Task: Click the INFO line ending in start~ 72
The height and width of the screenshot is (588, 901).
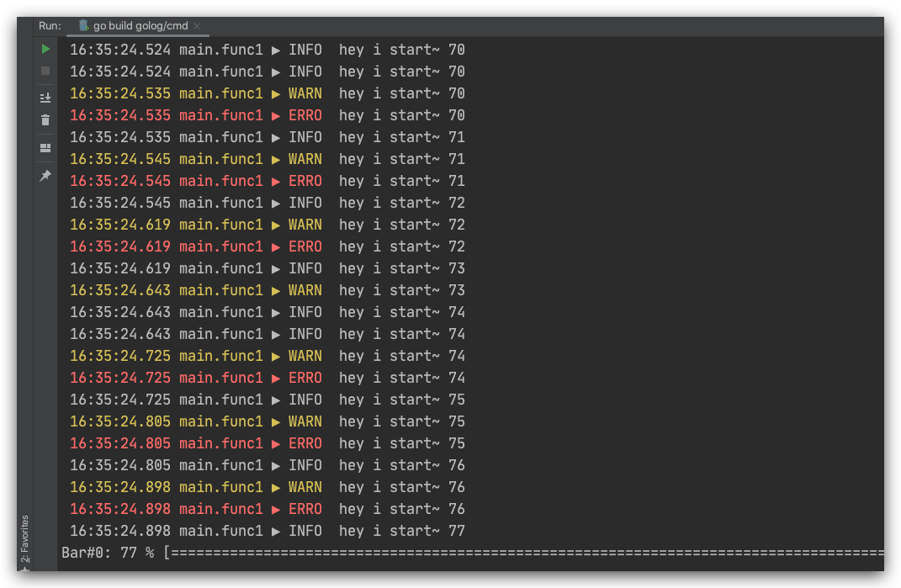Action: point(268,203)
